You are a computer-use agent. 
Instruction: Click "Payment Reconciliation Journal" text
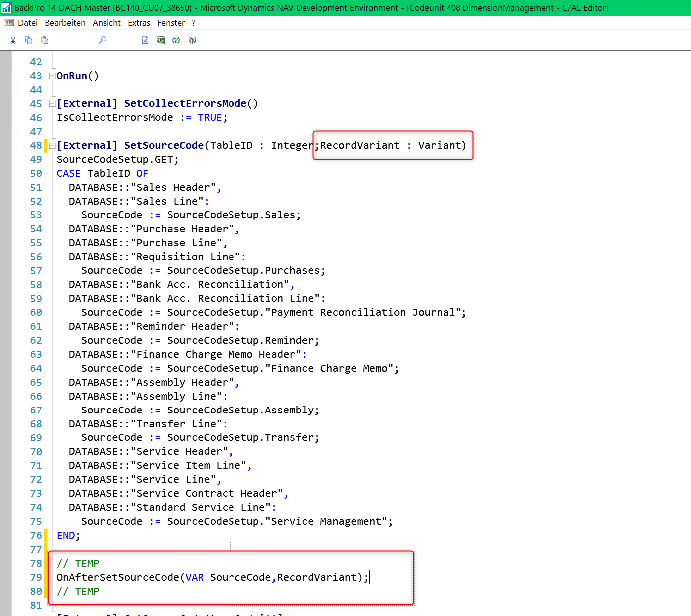coord(363,312)
